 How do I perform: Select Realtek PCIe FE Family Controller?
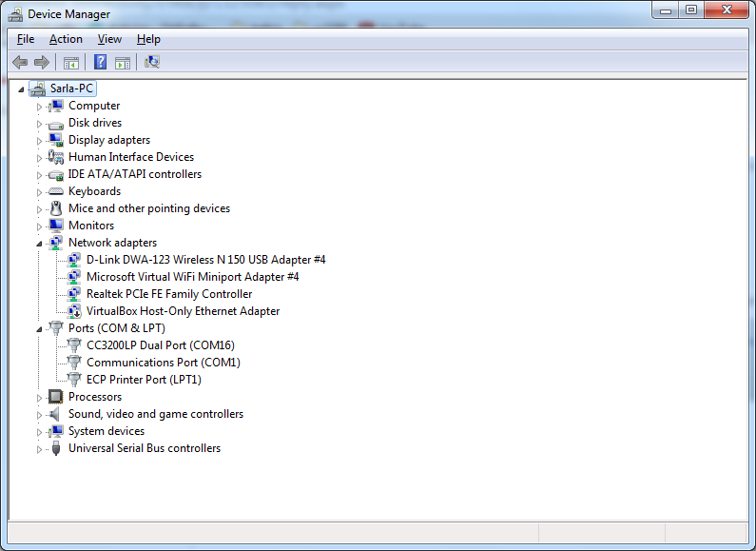[x=169, y=294]
